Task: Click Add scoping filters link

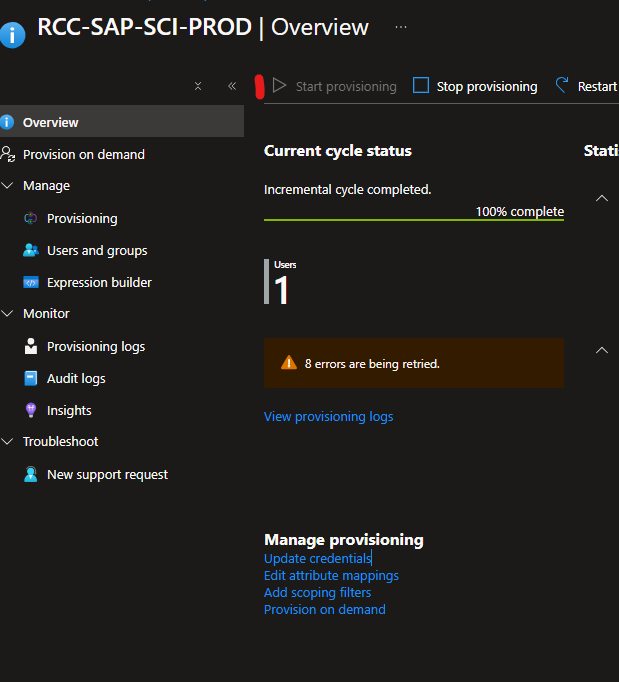Action: coord(318,592)
